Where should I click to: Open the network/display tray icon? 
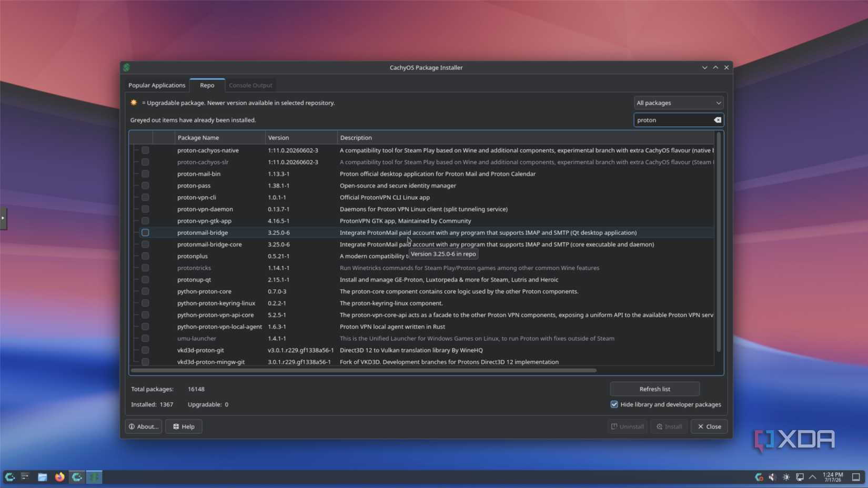(800, 477)
